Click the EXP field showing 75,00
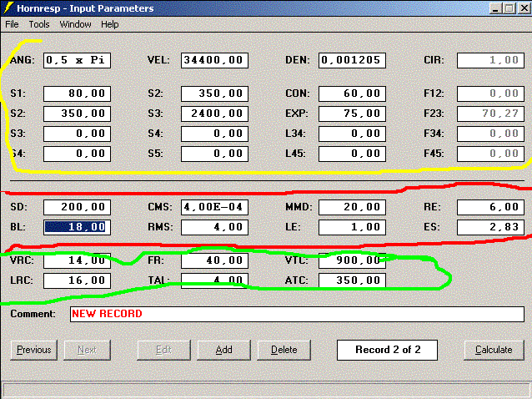The height and width of the screenshot is (399, 532). tap(352, 114)
